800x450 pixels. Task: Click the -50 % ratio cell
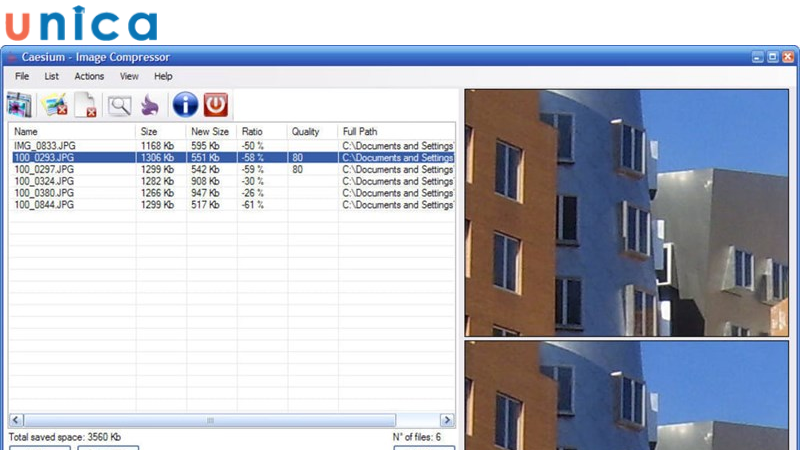253,146
